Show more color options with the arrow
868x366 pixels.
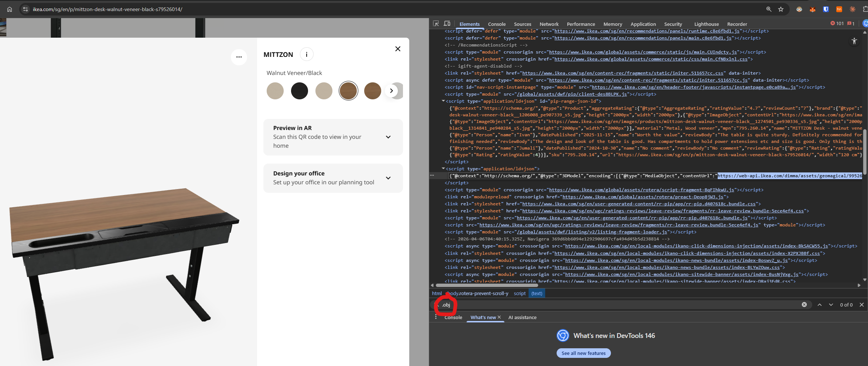(392, 91)
